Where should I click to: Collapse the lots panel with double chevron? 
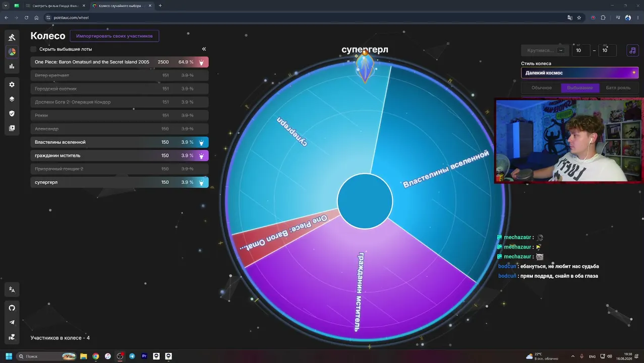204,49
